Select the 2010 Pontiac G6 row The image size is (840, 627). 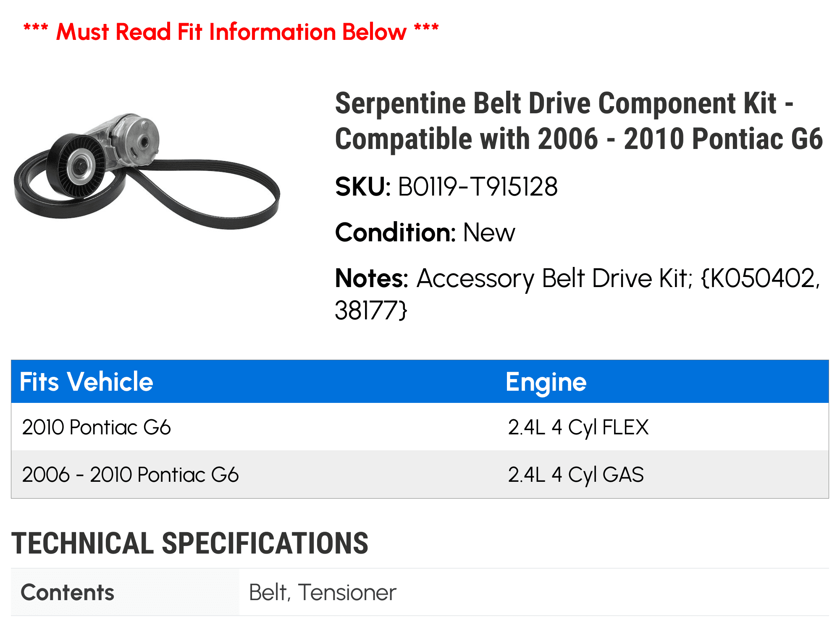tap(420, 427)
